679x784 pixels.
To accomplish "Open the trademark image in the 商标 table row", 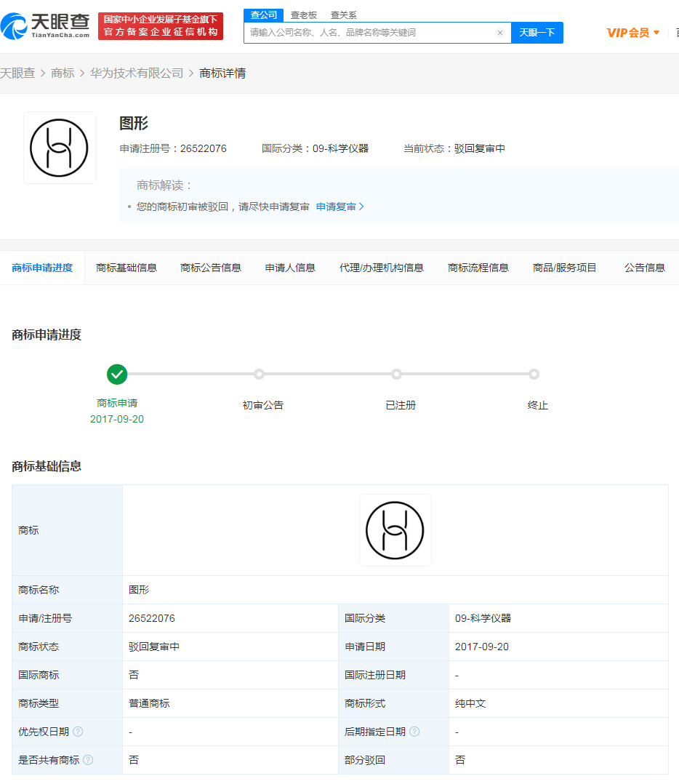I will point(395,530).
